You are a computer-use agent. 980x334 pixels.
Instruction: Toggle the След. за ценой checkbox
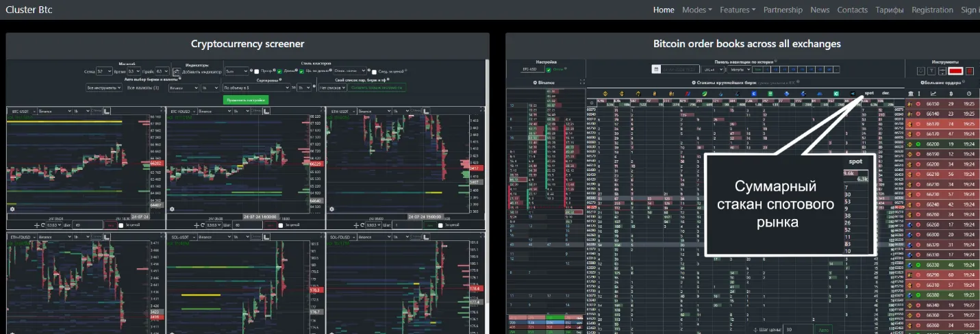374,72
